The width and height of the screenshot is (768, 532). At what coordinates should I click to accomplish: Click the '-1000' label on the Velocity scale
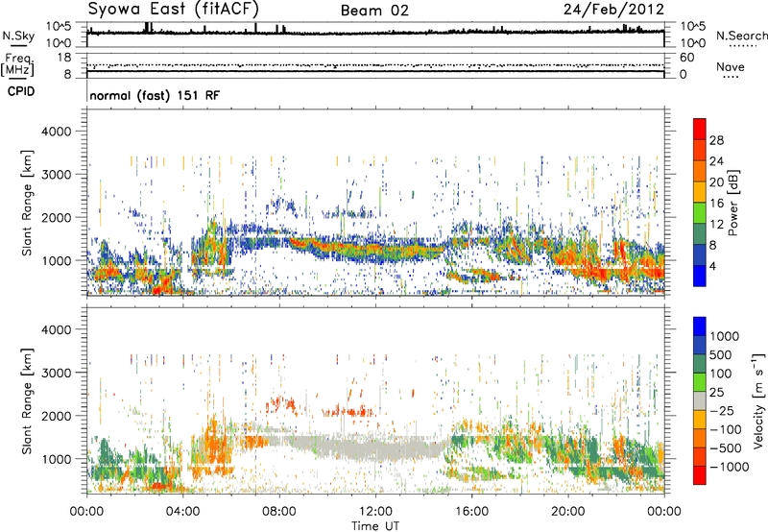[730, 467]
